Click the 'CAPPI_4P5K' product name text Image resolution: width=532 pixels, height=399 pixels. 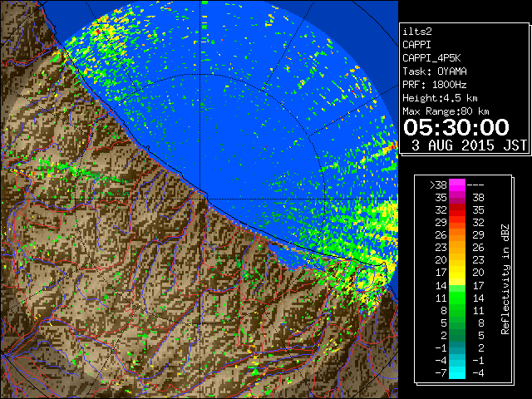pyautogui.click(x=431, y=58)
